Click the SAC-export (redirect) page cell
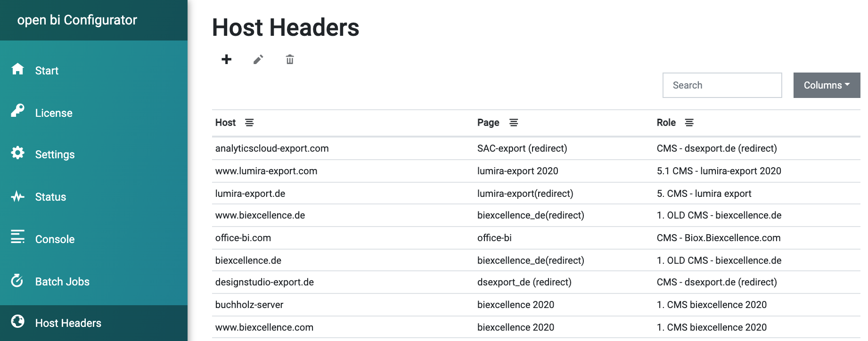 point(522,148)
